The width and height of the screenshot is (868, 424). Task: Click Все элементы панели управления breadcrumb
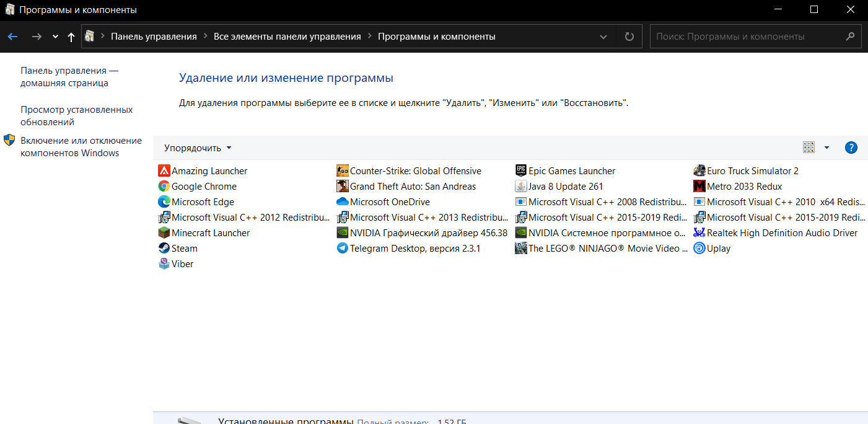pyautogui.click(x=287, y=37)
